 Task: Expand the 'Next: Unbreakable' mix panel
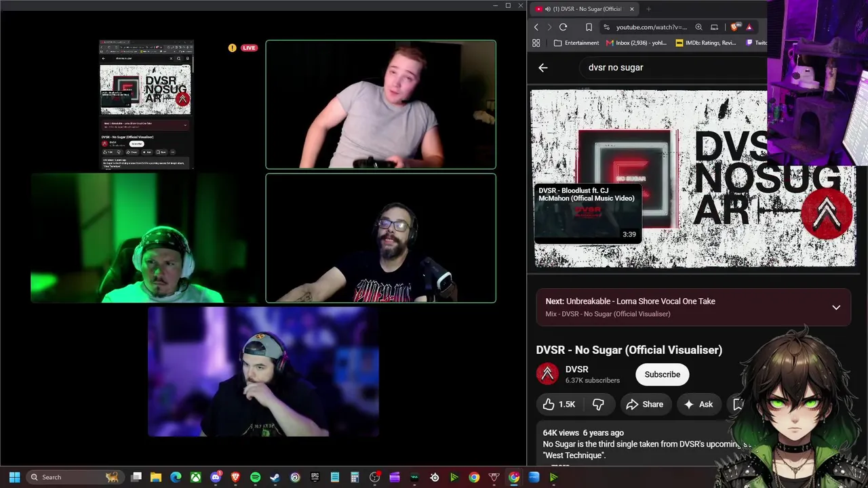836,307
